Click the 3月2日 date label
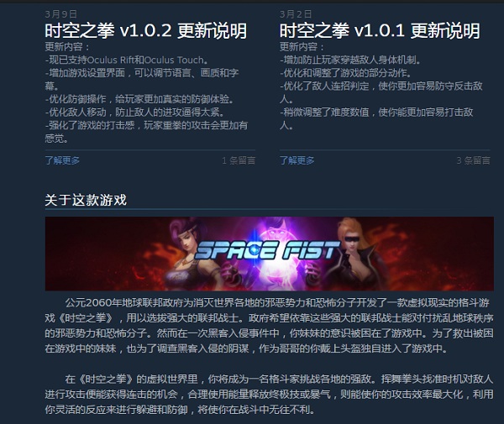 click(x=296, y=14)
